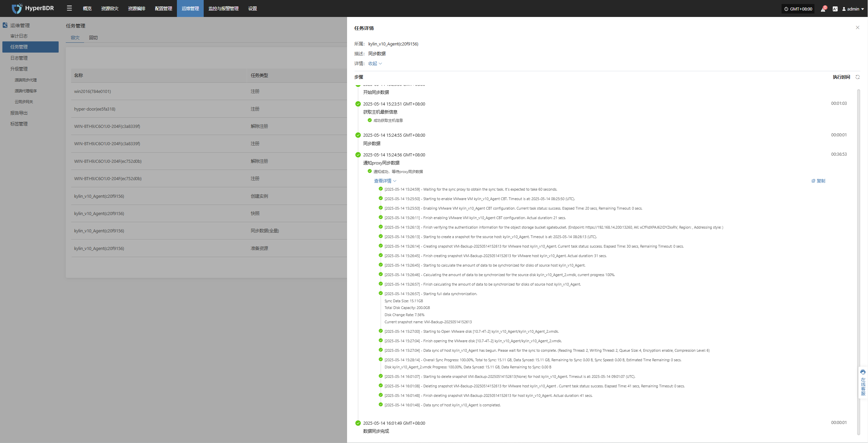The width and height of the screenshot is (868, 443).
Task: Click the 创建实例 task type cell
Action: coord(259,196)
